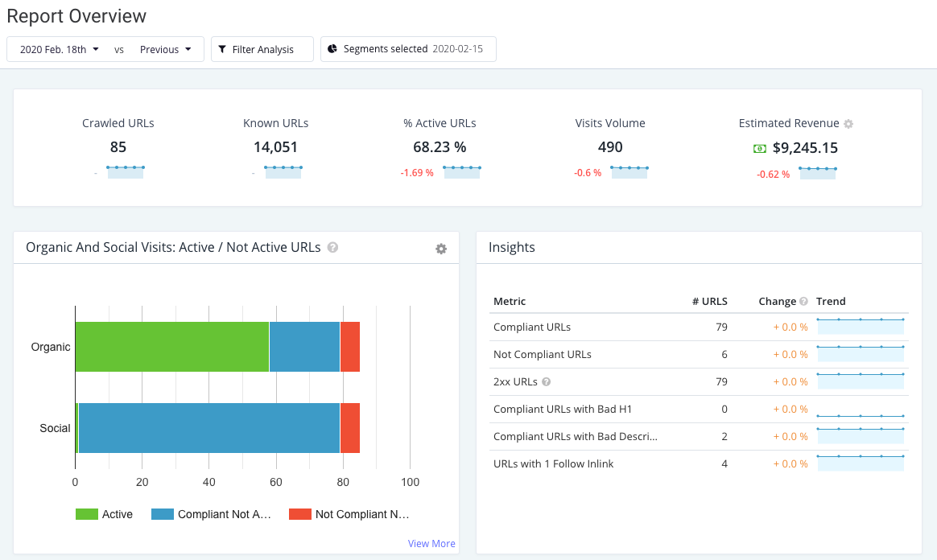Follow the View More link
Viewport: 937px width, 560px height.
tap(431, 543)
